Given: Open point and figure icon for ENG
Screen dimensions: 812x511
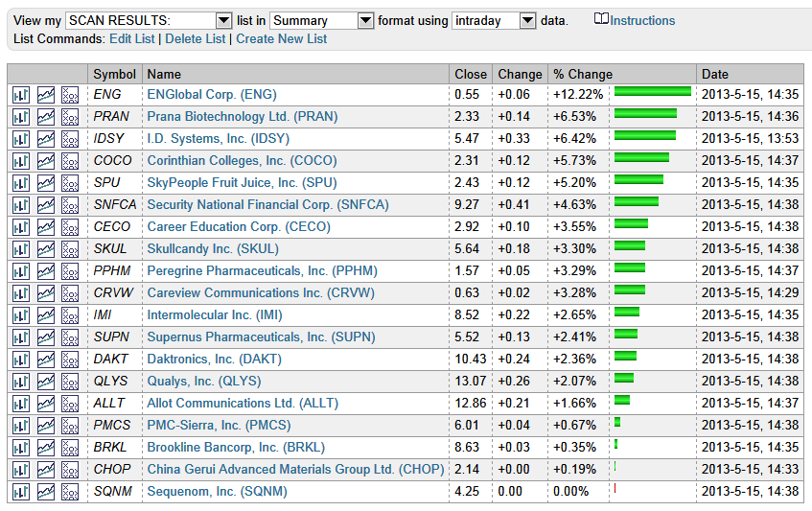Looking at the screenshot, I should tap(70, 95).
